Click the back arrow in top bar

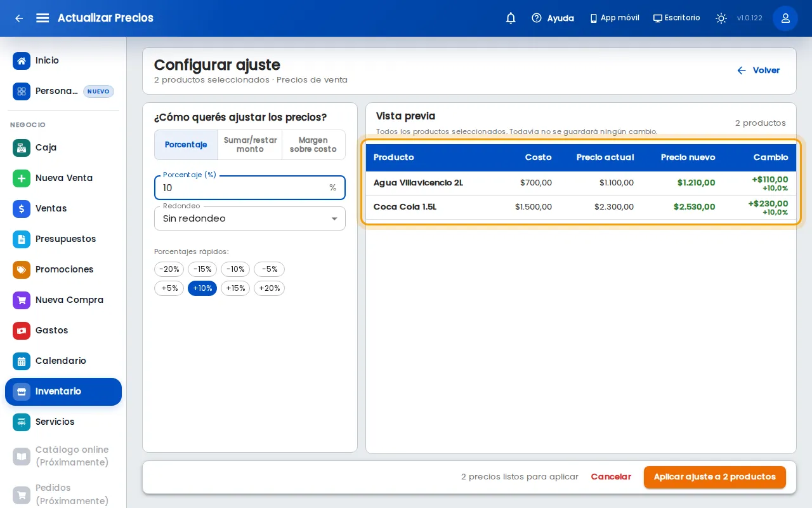pos(19,18)
